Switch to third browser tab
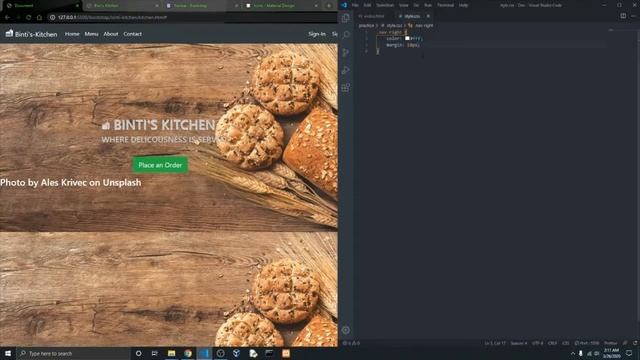The height and width of the screenshot is (360, 640). pos(202,6)
